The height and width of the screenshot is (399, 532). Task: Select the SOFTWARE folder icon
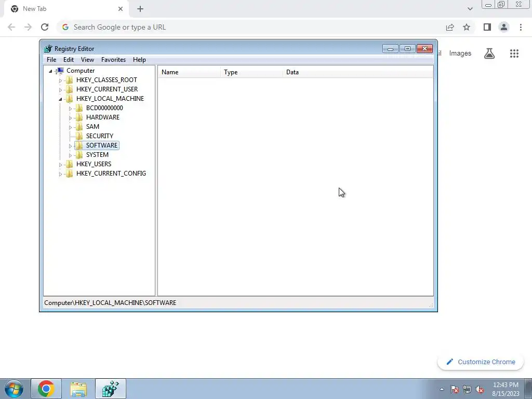pyautogui.click(x=79, y=145)
